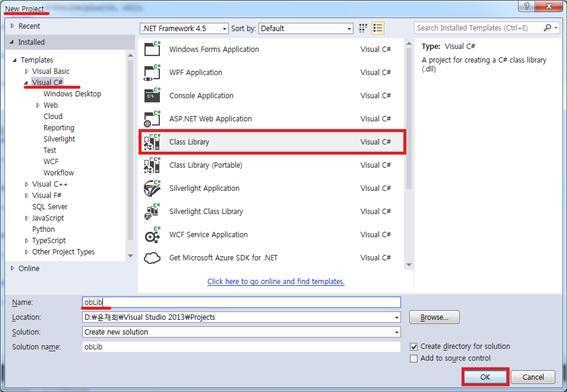Click the Search Installed Templates field

click(x=478, y=28)
